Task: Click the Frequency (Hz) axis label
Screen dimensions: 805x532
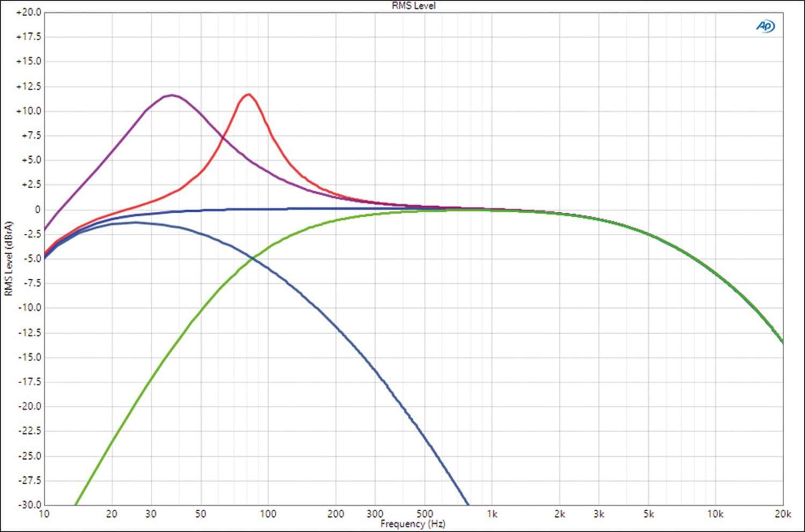Action: (413, 523)
